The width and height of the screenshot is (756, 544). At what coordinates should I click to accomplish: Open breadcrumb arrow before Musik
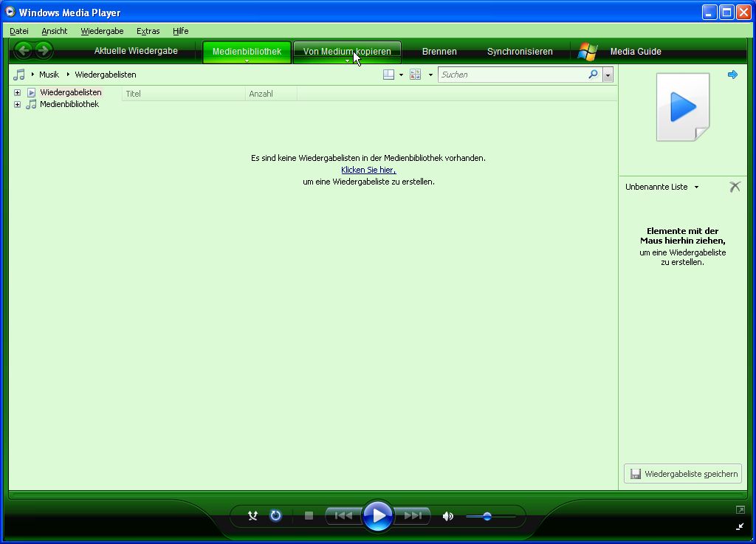(32, 75)
